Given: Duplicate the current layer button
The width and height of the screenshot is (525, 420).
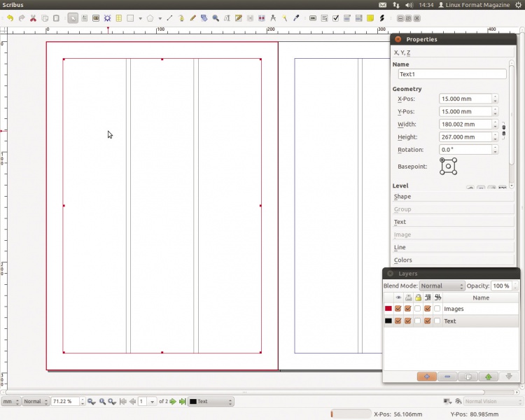Looking at the screenshot, I should [468, 377].
